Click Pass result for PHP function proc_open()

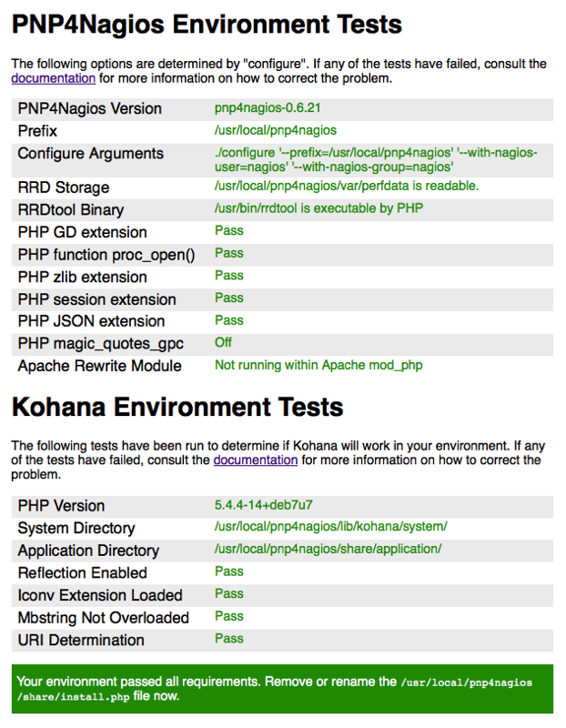pyautogui.click(x=228, y=254)
